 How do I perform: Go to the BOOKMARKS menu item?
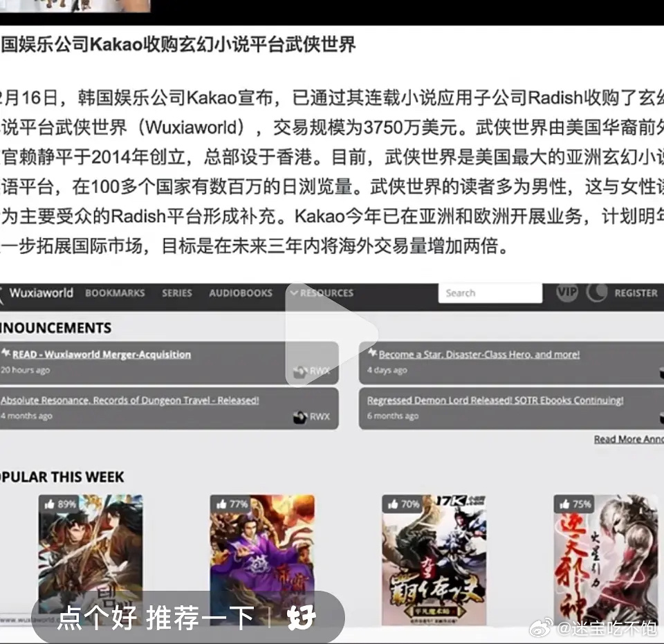click(115, 293)
